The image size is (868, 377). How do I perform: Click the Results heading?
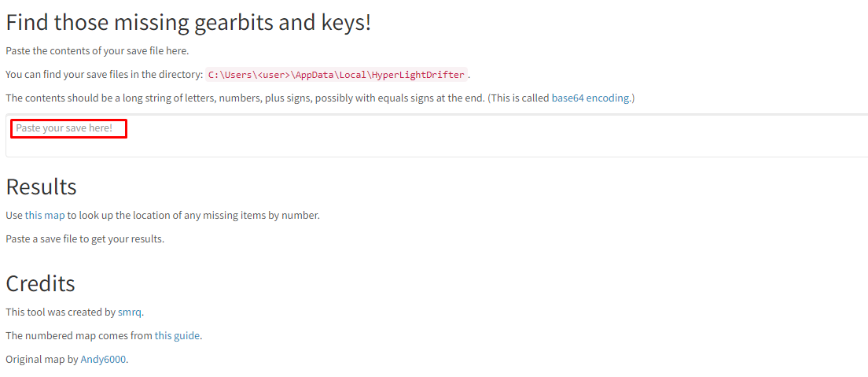41,187
